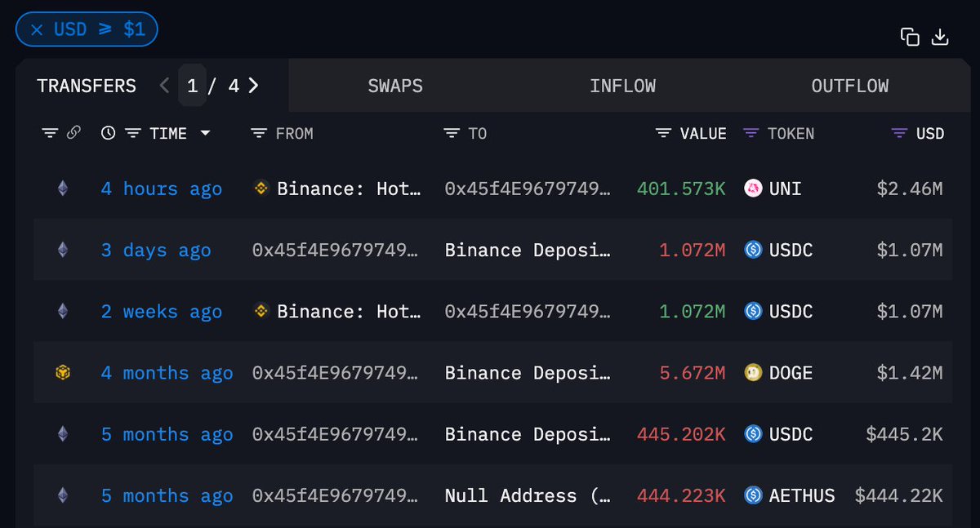Viewport: 980px width, 528px height.
Task: Click Ethereum icon in AETHUS row
Action: click(x=63, y=495)
